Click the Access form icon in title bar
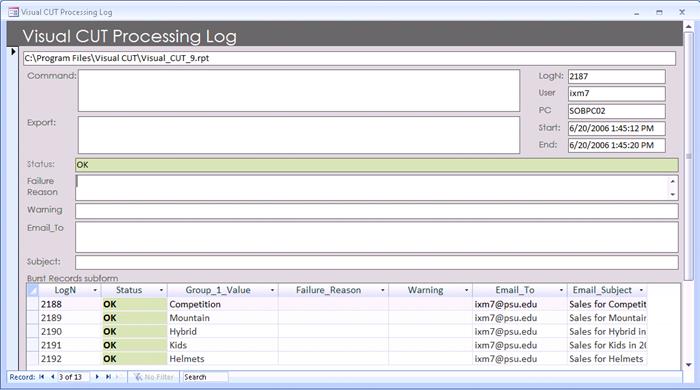The image size is (700, 390). [13, 12]
